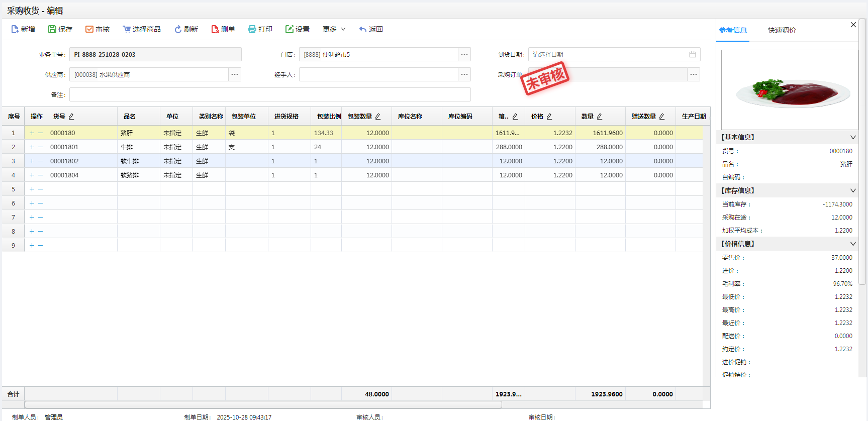This screenshot has width=868, height=421.
Task: Switch to the 快速调价 tab
Action: tap(782, 30)
